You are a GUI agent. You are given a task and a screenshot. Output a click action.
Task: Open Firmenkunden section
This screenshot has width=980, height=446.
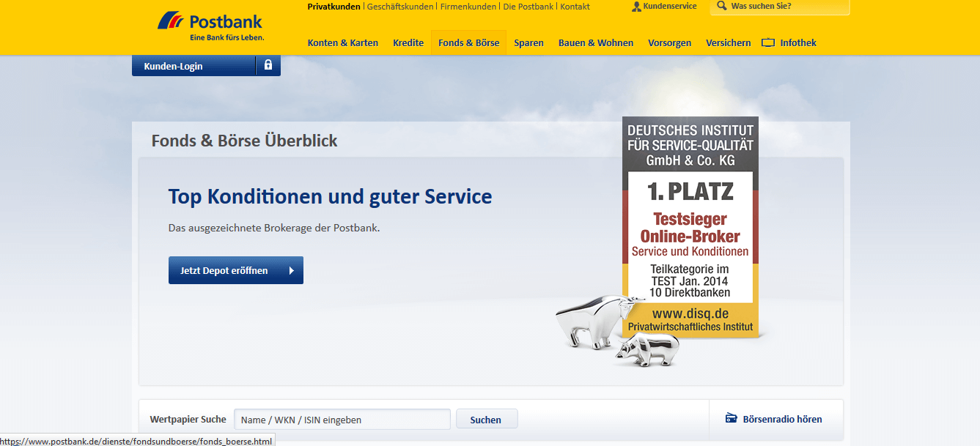pos(468,7)
